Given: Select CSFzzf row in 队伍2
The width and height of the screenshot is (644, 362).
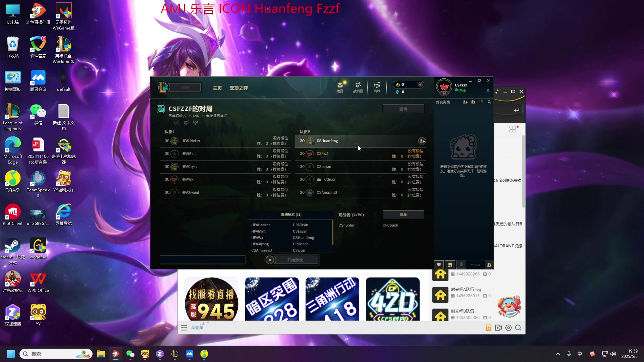Looking at the screenshot, I should click(x=361, y=154).
